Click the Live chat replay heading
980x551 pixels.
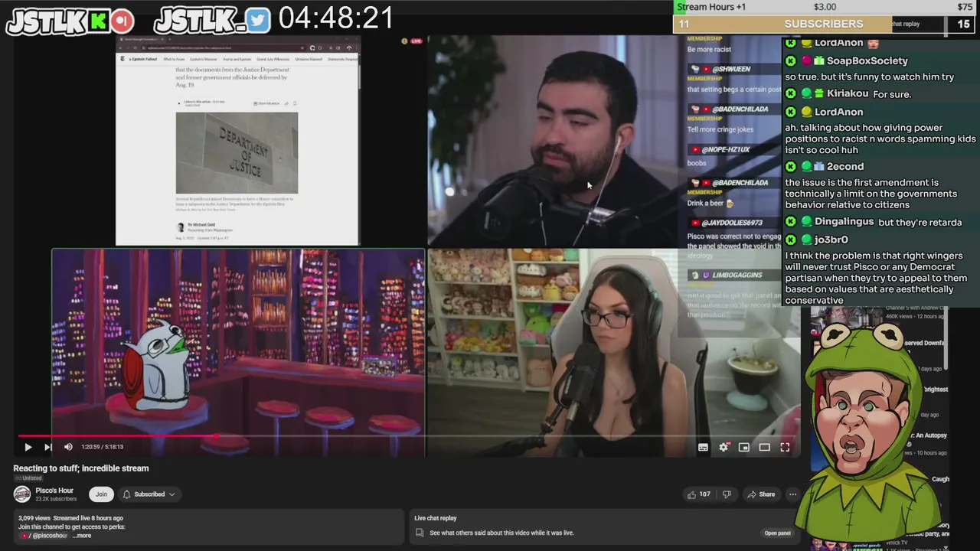[x=436, y=518]
